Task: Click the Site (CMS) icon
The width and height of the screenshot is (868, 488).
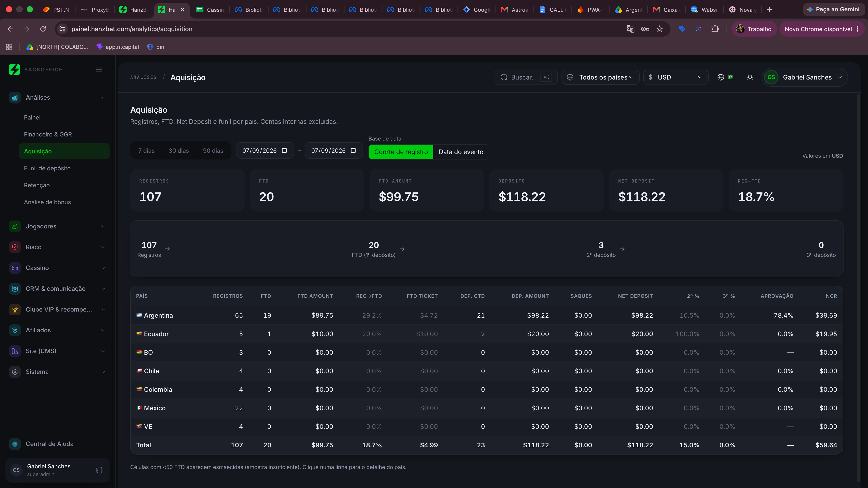Action: point(15,351)
